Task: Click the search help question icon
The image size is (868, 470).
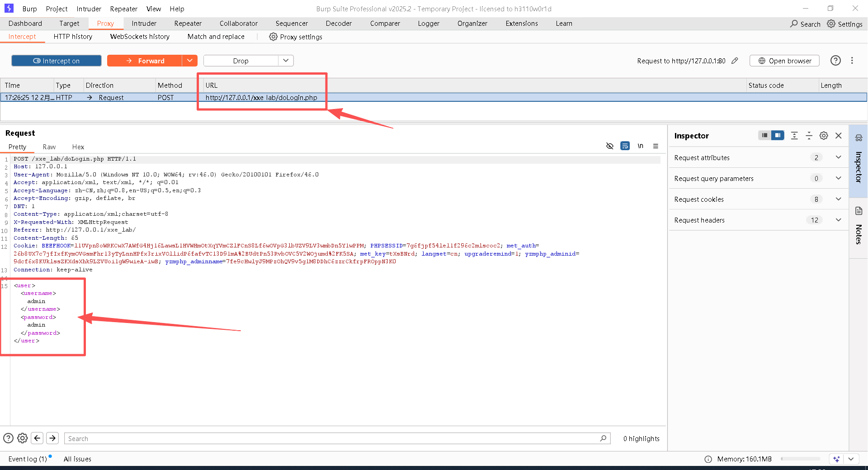Action: (x=8, y=438)
